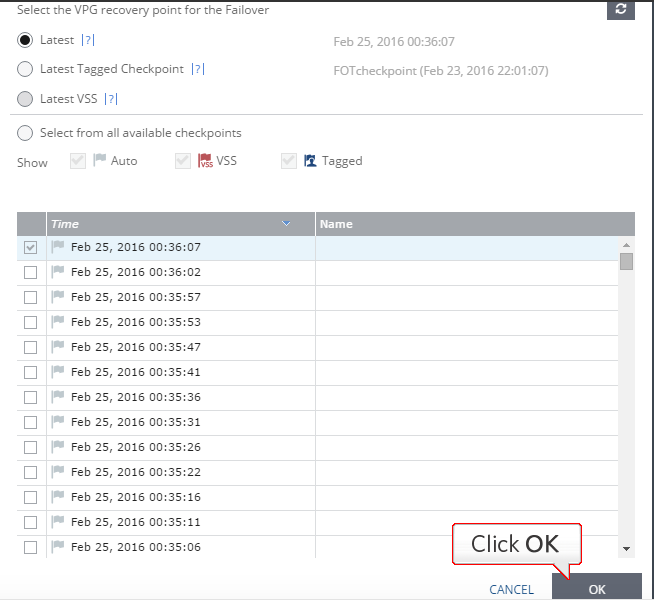Click help icon next to Latest VSS
The height and width of the screenshot is (600, 654).
111,99
